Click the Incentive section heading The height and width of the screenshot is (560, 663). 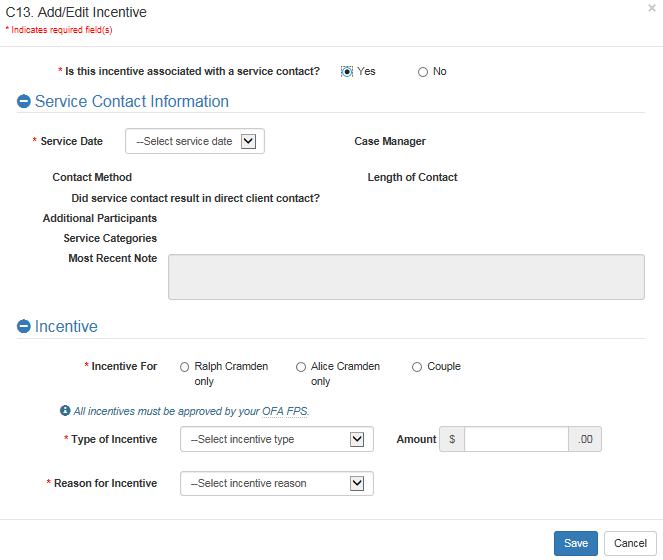pyautogui.click(x=66, y=327)
